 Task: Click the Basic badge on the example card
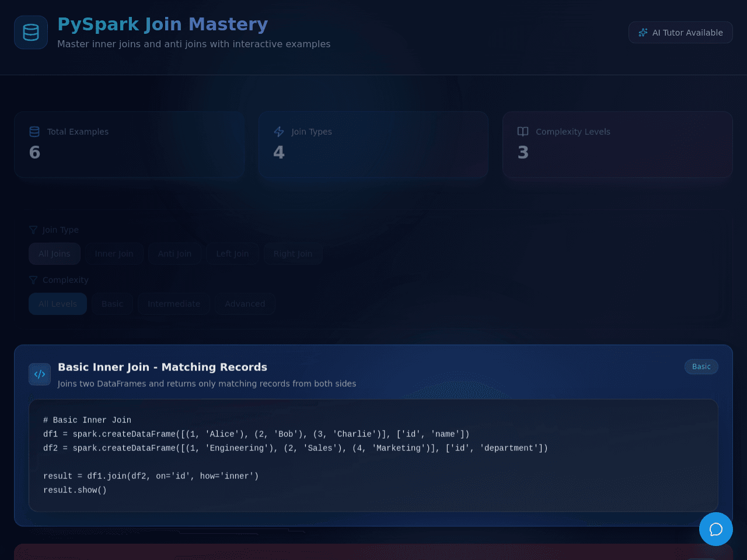pyautogui.click(x=701, y=367)
